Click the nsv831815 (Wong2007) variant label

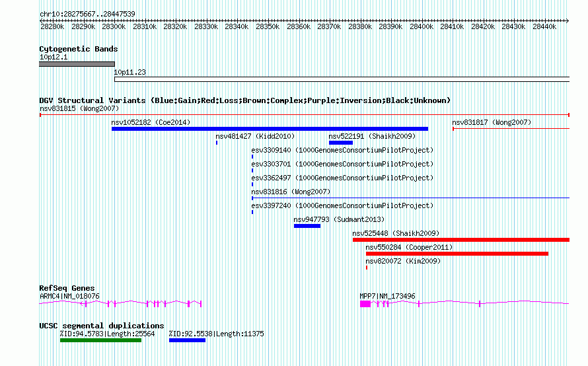point(79,108)
